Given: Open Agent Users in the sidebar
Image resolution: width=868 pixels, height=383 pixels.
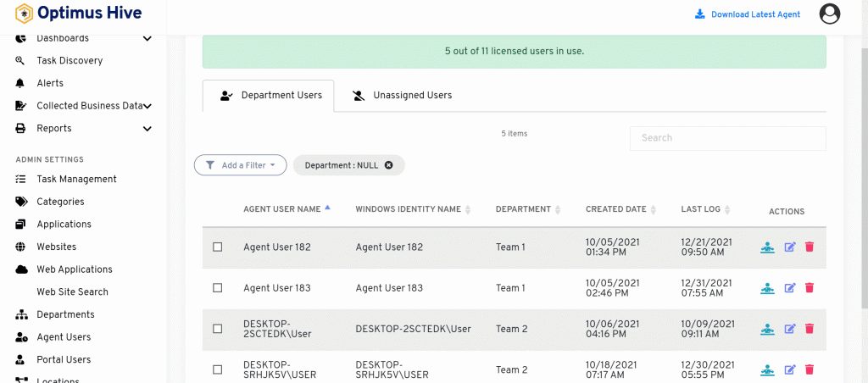Looking at the screenshot, I should (64, 337).
